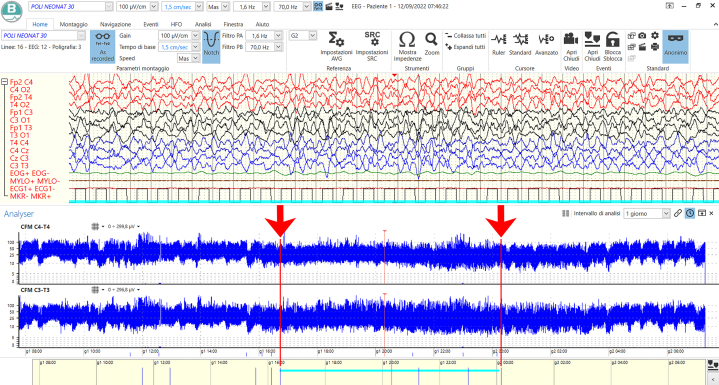The image size is (719, 385).
Task: Click the Analyser pop-out window icon
Action: click(702, 213)
